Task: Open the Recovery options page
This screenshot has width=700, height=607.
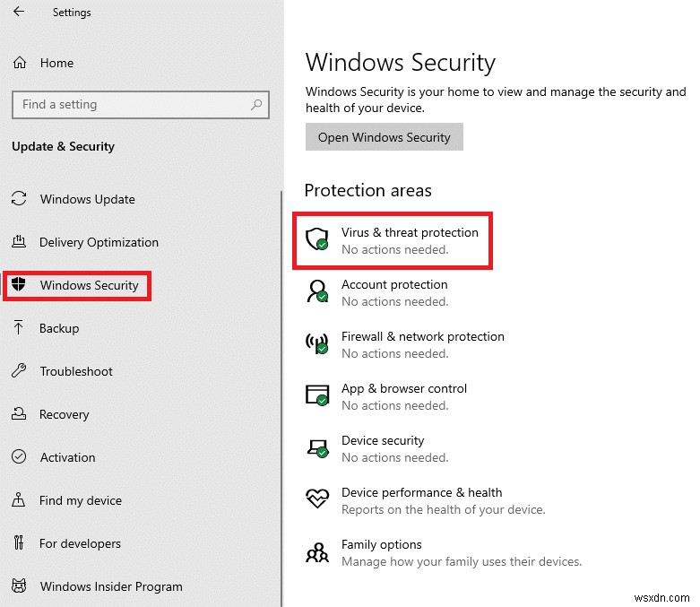Action: [64, 414]
